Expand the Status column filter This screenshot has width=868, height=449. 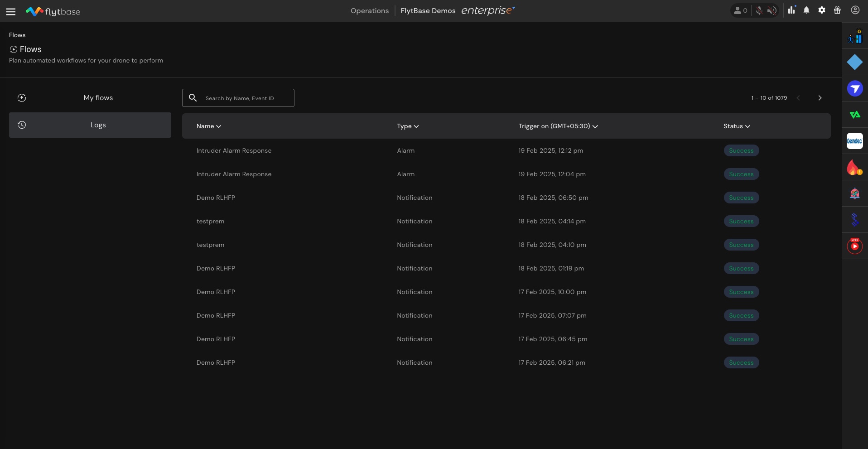pyautogui.click(x=737, y=126)
